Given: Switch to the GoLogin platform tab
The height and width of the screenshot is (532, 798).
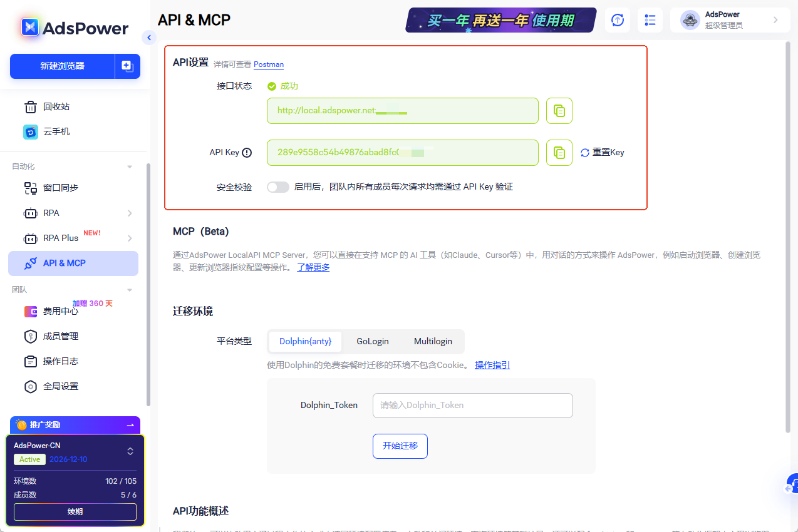Looking at the screenshot, I should (x=372, y=341).
